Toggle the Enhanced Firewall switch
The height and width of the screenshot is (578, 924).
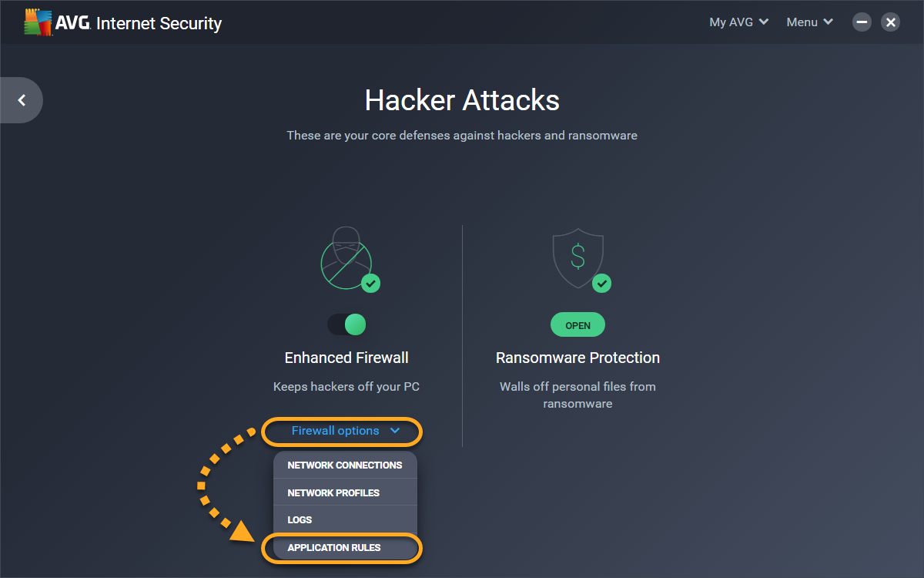pyautogui.click(x=346, y=324)
